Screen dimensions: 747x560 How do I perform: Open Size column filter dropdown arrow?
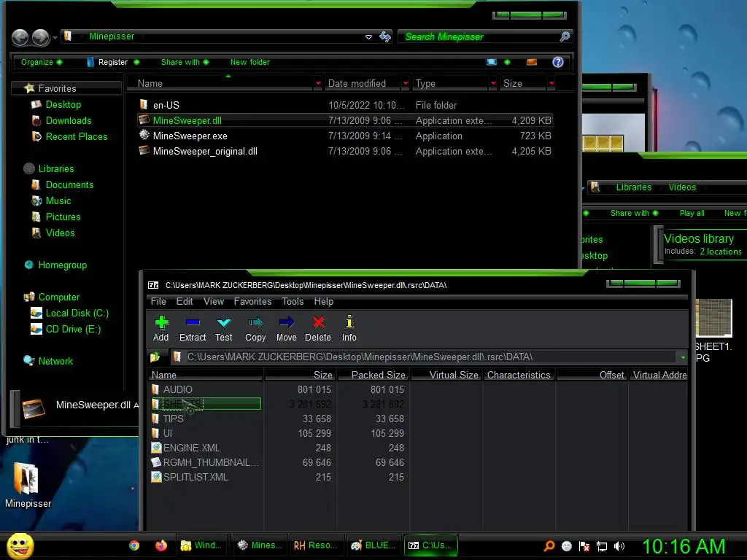[551, 83]
